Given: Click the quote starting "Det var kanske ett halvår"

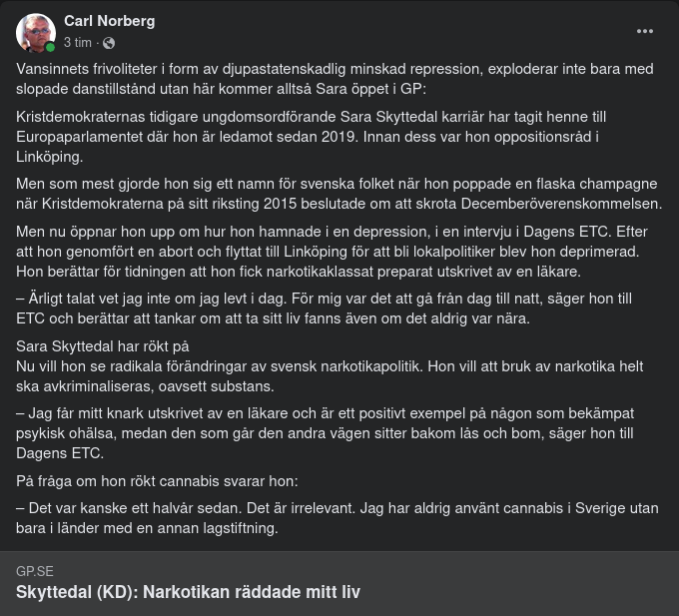Looking at the screenshot, I should click(x=337, y=518).
